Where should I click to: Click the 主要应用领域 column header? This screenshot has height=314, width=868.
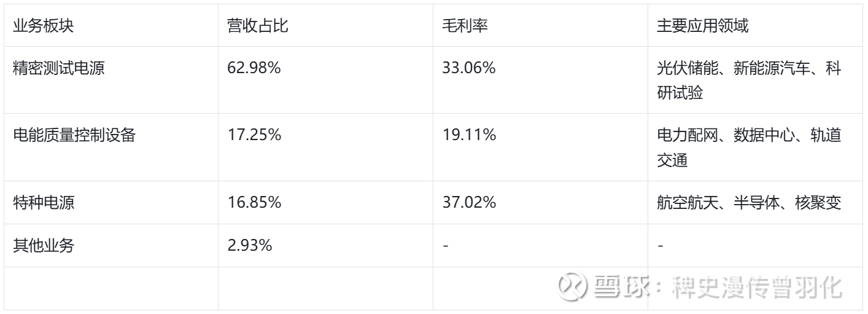pyautogui.click(x=702, y=26)
